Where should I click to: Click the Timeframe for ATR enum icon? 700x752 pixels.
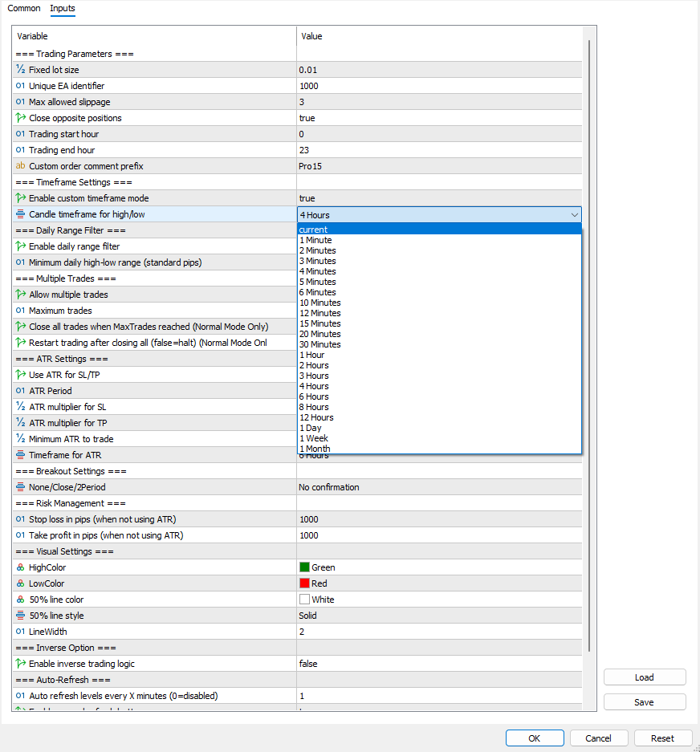[20, 455]
